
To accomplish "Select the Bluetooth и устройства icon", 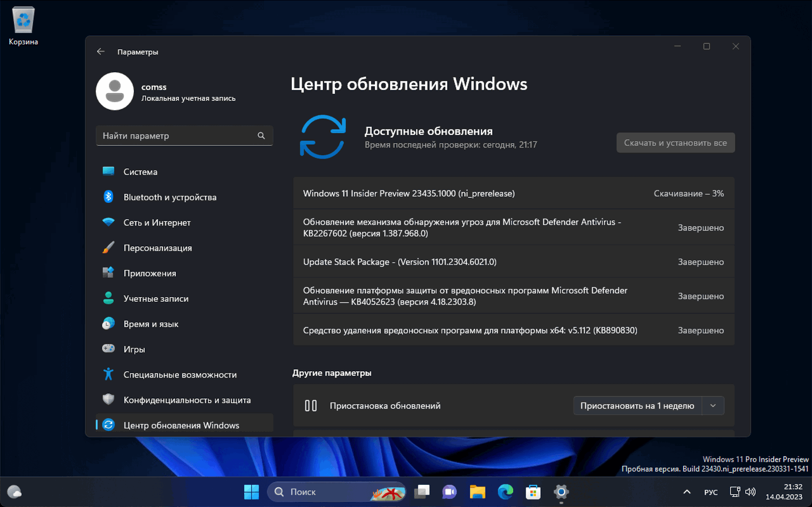I will (x=108, y=197).
